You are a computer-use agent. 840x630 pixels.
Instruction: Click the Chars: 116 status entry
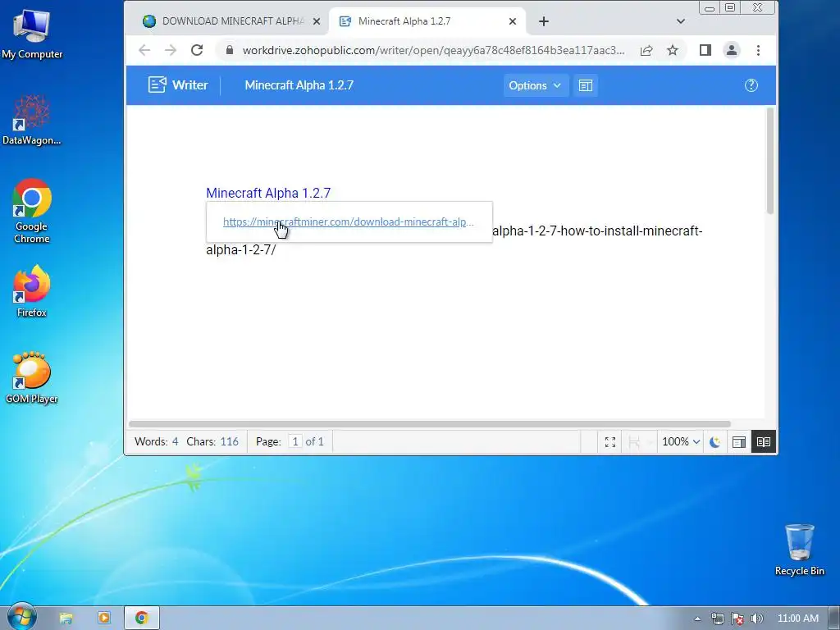[x=212, y=442]
